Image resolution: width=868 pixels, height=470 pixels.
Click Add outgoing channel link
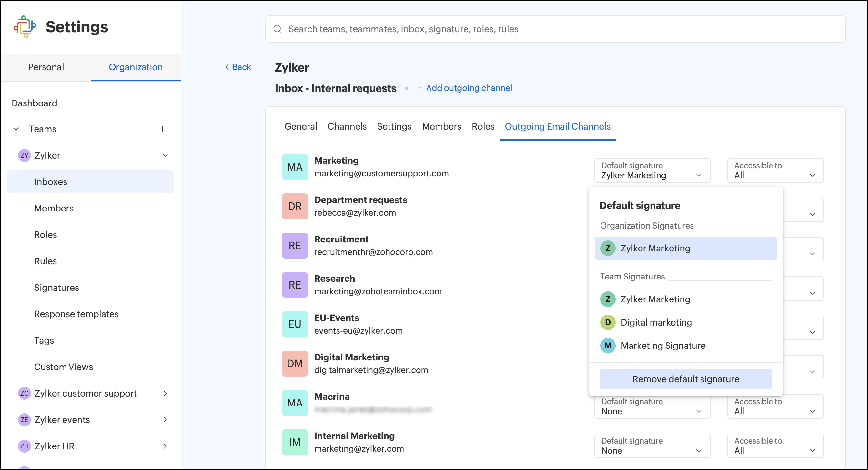[465, 88]
